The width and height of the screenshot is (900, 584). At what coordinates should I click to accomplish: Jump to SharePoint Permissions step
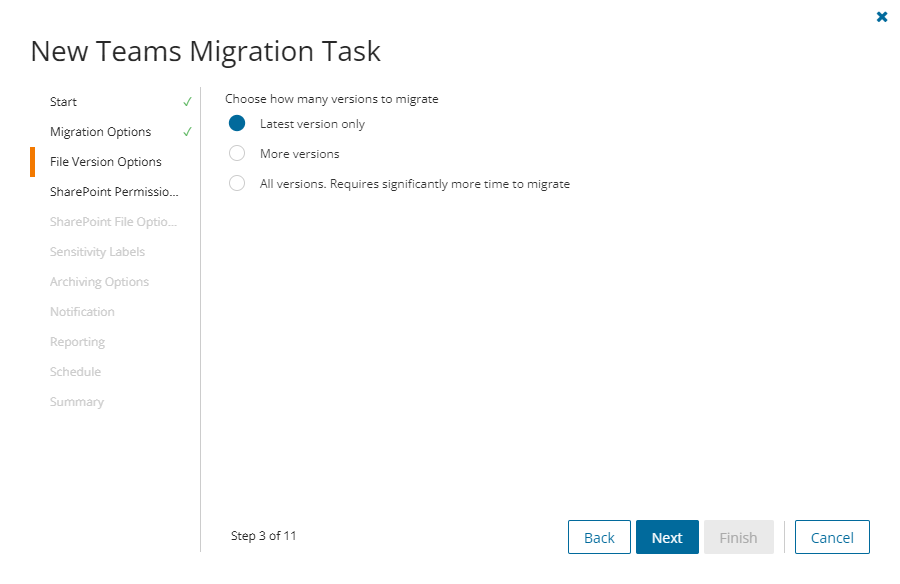[x=114, y=192]
